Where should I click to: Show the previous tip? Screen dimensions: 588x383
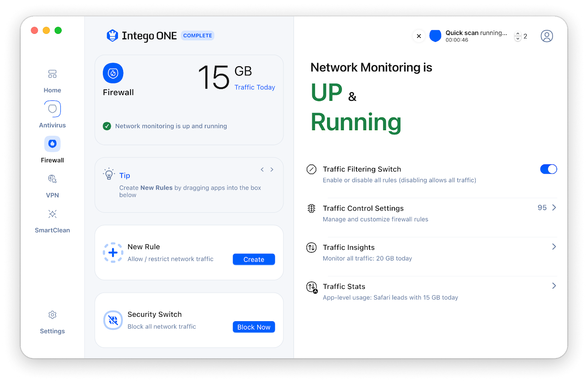pos(262,170)
